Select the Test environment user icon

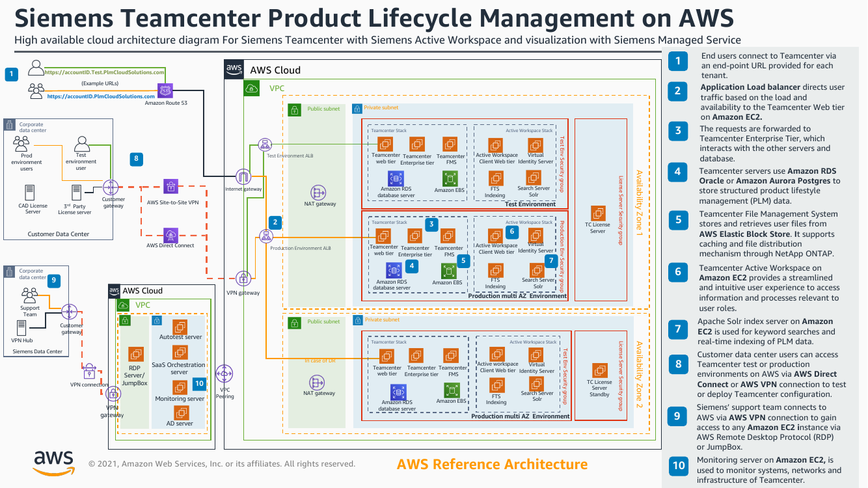(x=82, y=144)
